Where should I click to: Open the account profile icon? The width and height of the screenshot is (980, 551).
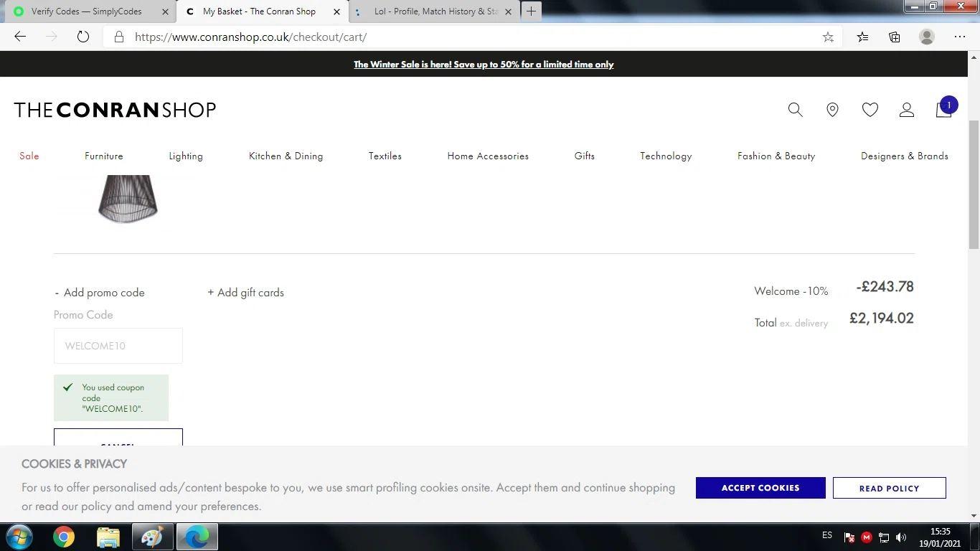(x=907, y=110)
